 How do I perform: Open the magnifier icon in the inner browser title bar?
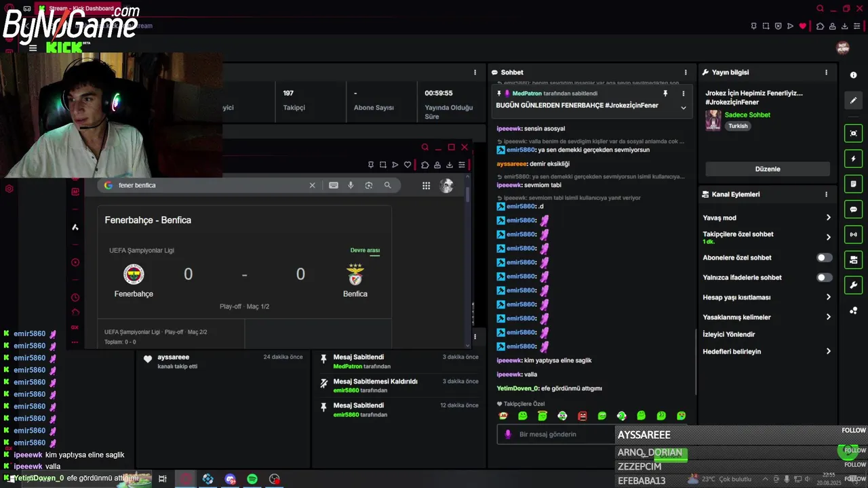[x=425, y=147]
